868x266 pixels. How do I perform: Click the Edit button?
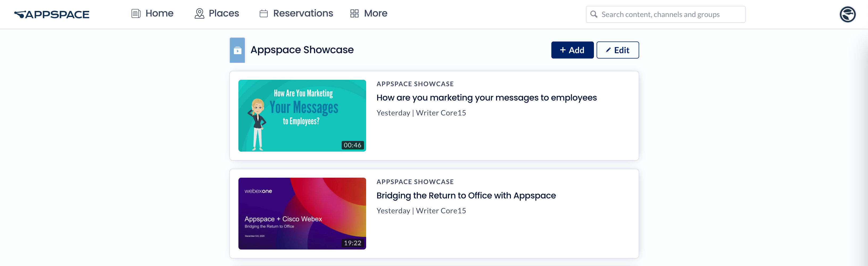pos(617,50)
